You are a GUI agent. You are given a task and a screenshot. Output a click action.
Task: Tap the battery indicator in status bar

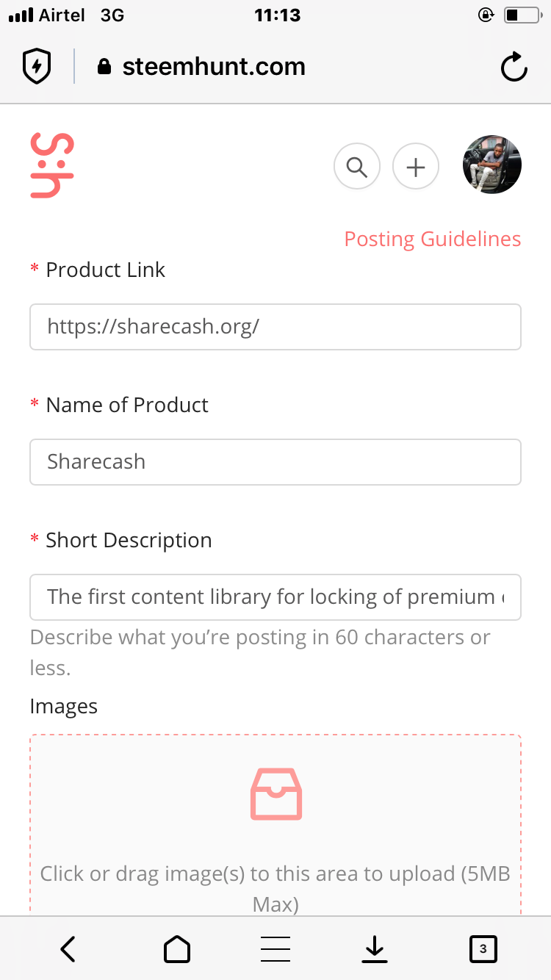click(521, 15)
